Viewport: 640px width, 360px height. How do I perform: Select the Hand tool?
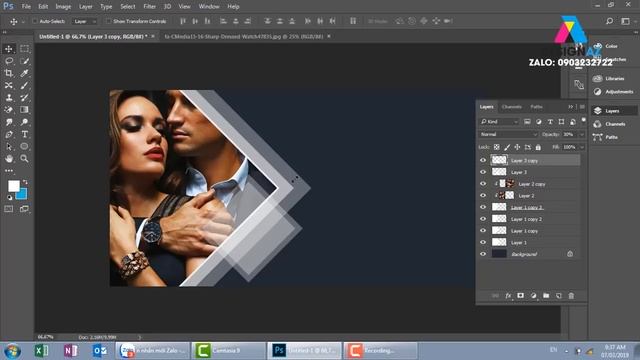point(9,158)
